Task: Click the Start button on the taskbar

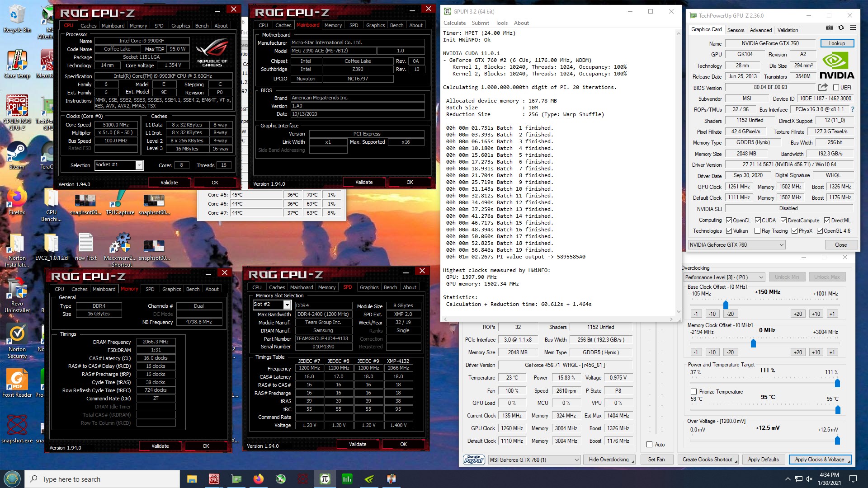Action: pos(12,479)
